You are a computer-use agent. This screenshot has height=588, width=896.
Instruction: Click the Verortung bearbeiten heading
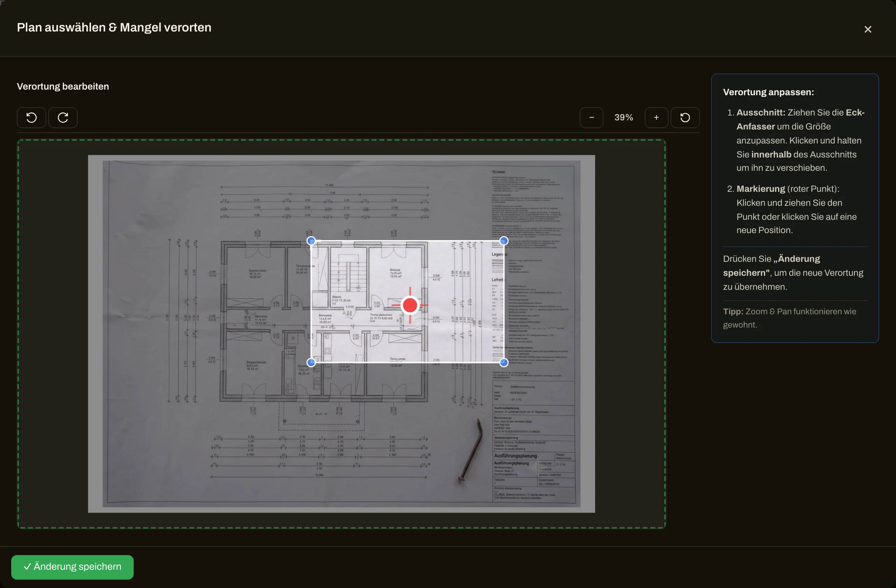(x=63, y=86)
